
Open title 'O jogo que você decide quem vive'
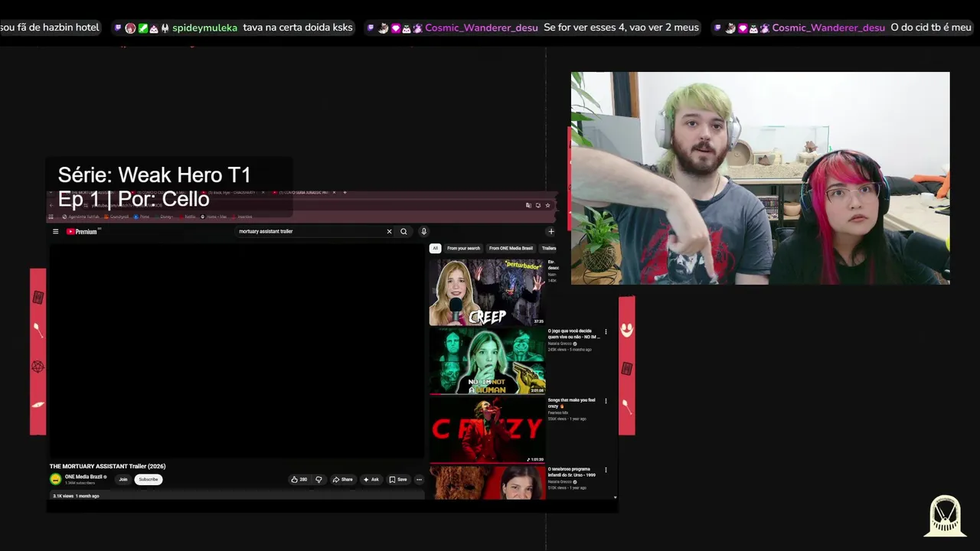(573, 334)
